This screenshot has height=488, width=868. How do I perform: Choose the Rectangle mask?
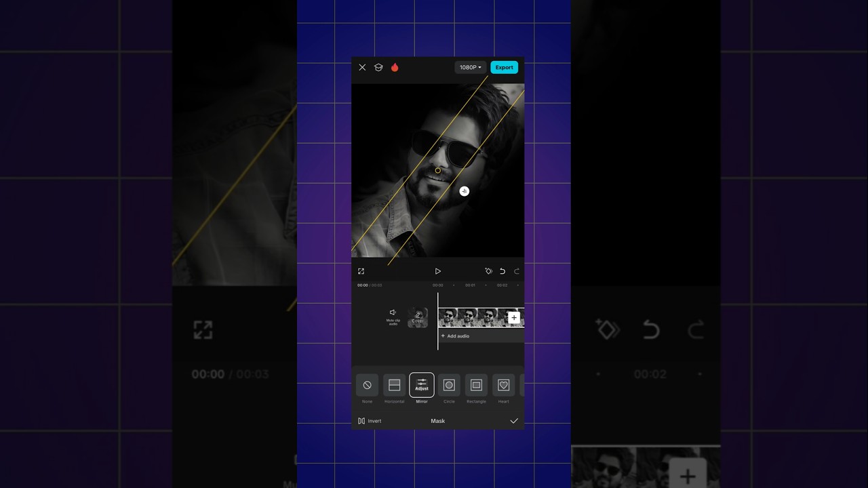click(x=476, y=388)
